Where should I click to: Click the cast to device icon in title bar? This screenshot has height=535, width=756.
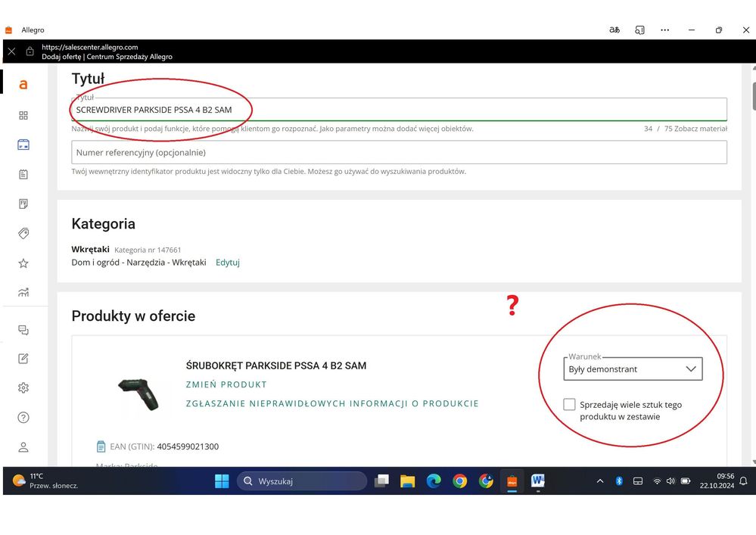[x=639, y=30]
